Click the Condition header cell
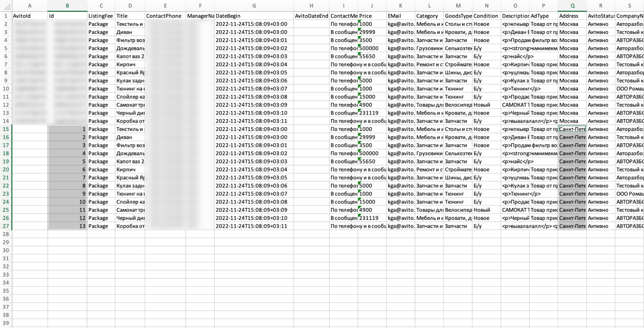644x328 pixels. click(x=486, y=16)
